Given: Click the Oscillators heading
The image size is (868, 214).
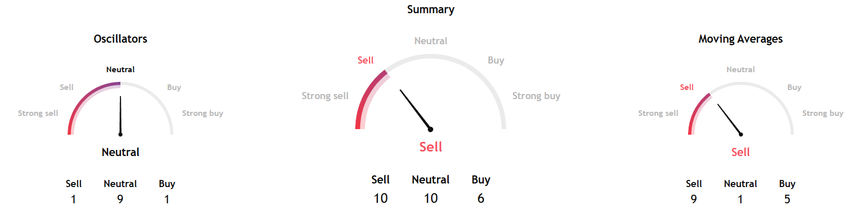Looking at the screenshot, I should (120, 39).
